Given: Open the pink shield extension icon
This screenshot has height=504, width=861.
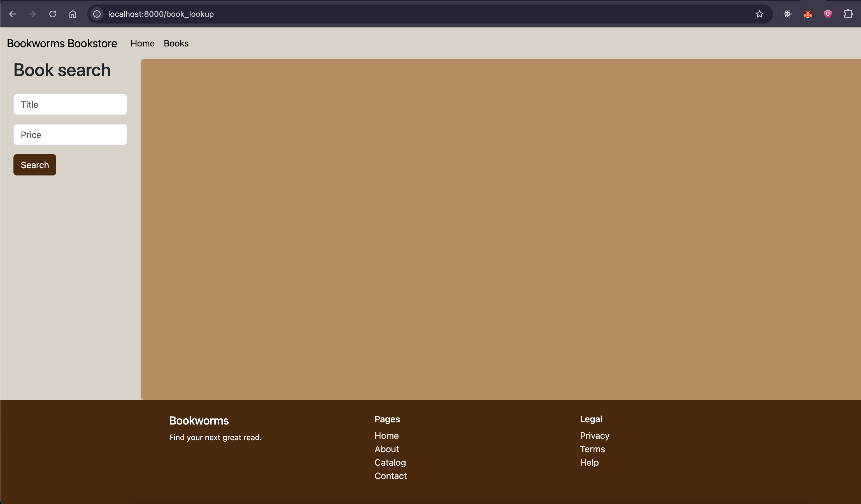Looking at the screenshot, I should (x=827, y=14).
